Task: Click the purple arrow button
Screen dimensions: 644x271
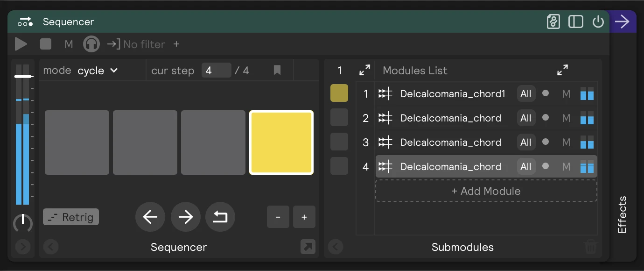Action: tap(622, 21)
